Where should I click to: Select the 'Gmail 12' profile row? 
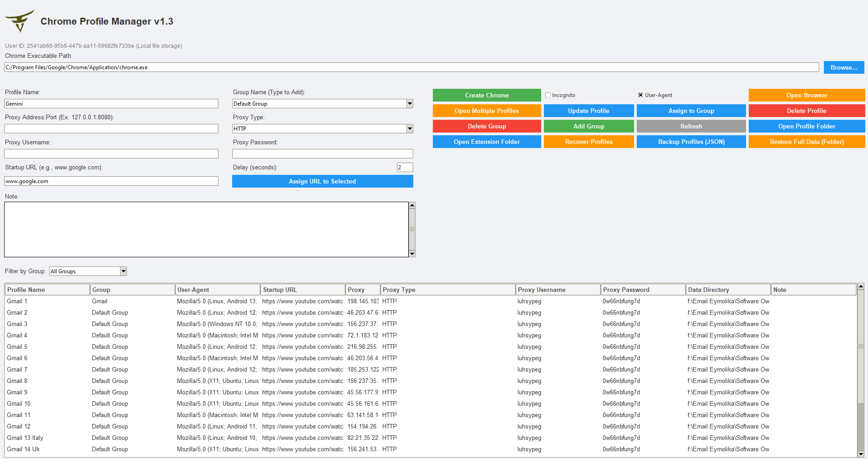point(431,427)
